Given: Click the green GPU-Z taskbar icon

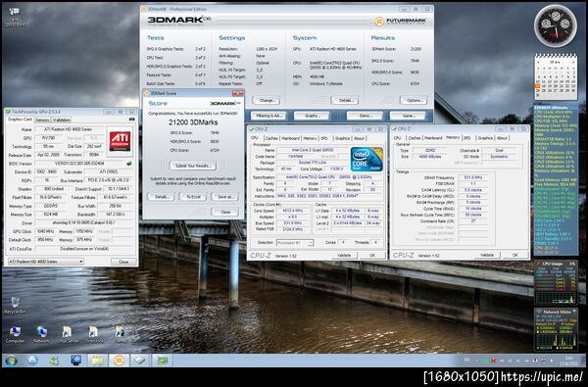Looking at the screenshot, I should (163, 361).
